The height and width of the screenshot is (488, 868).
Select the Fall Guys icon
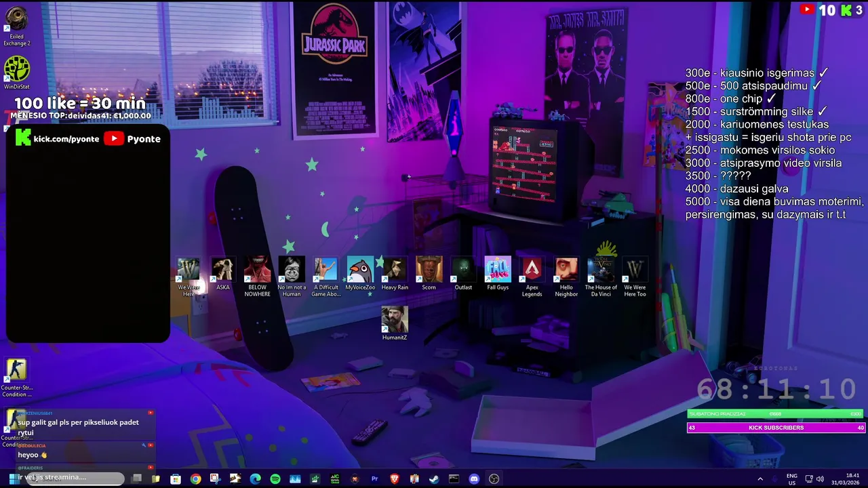[498, 274]
